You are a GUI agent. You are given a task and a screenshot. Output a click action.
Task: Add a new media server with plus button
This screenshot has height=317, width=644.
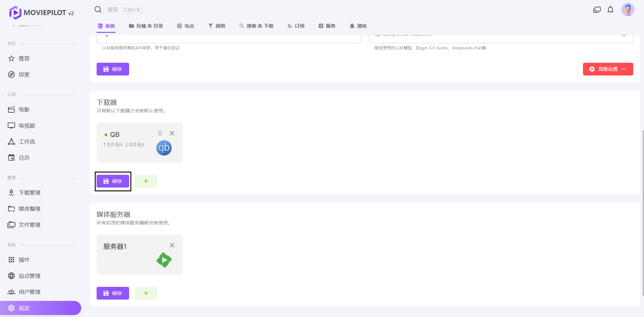pos(146,293)
